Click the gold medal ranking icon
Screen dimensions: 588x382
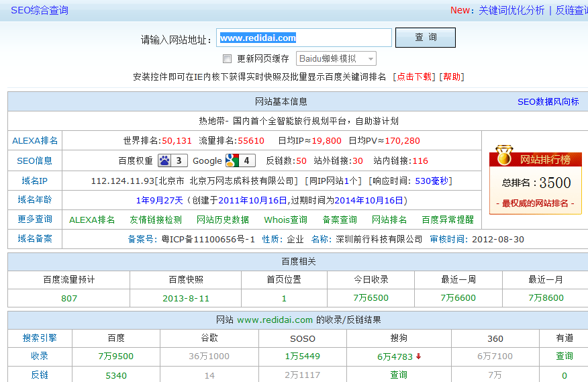tap(504, 155)
